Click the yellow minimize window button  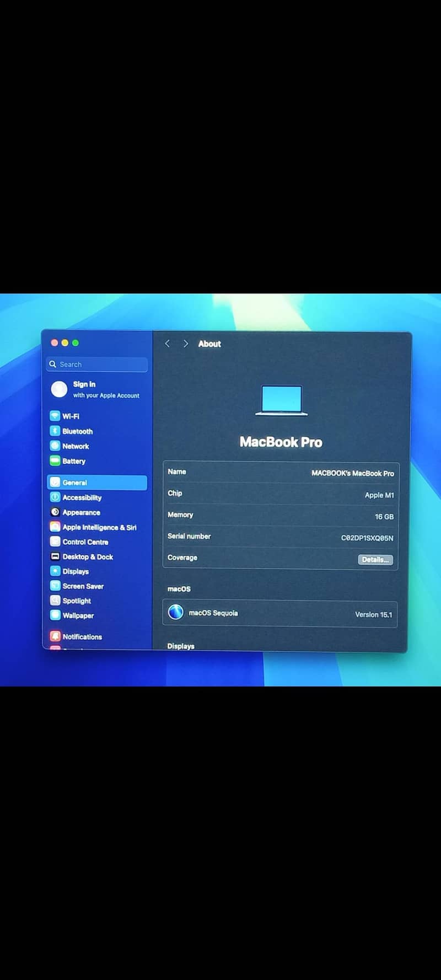65,343
